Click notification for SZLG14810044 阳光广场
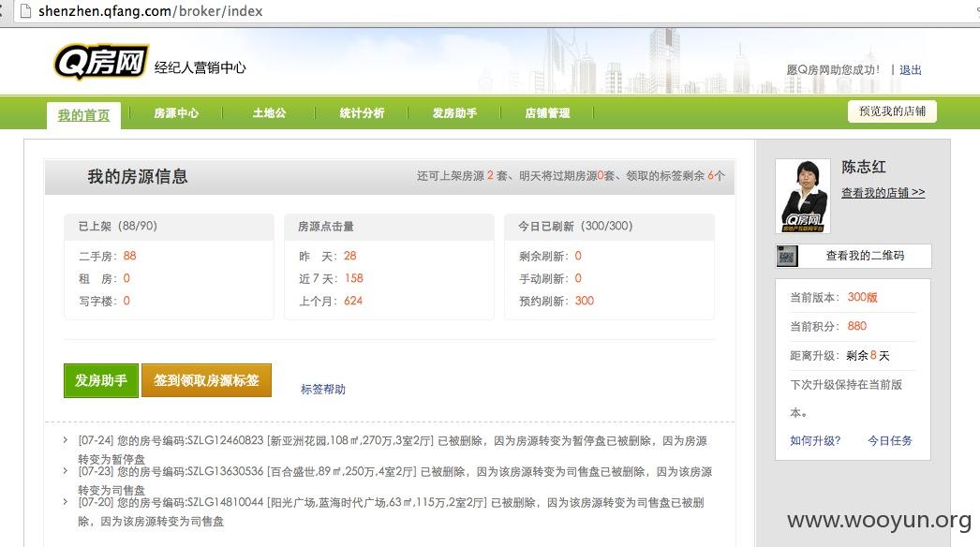This screenshot has height=547, width=980. click(392, 511)
